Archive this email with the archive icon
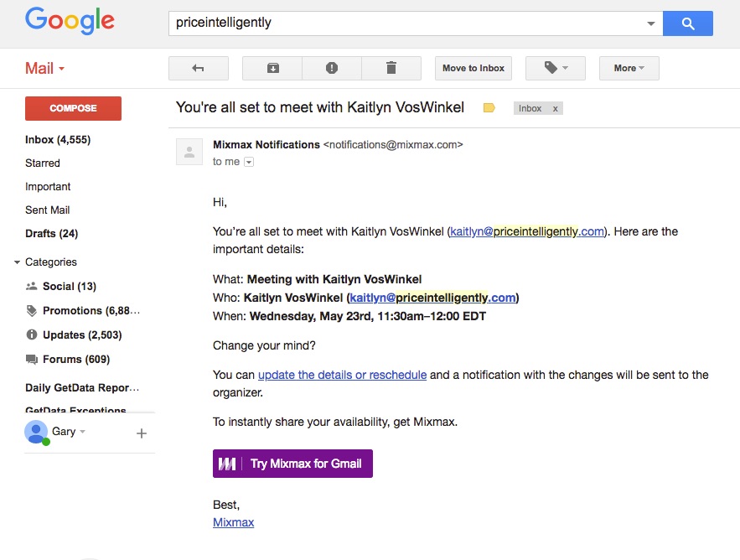 click(272, 68)
